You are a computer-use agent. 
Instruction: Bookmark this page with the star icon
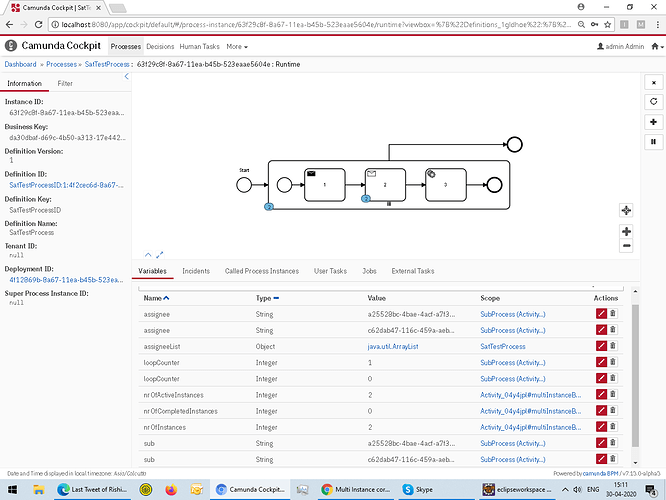point(608,25)
